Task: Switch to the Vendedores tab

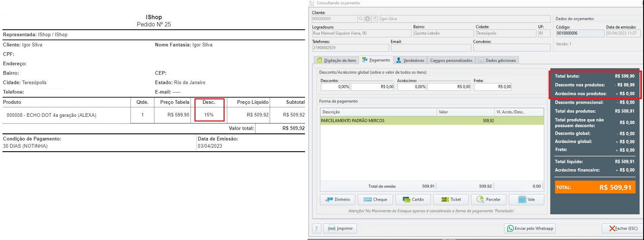Action: (x=410, y=60)
